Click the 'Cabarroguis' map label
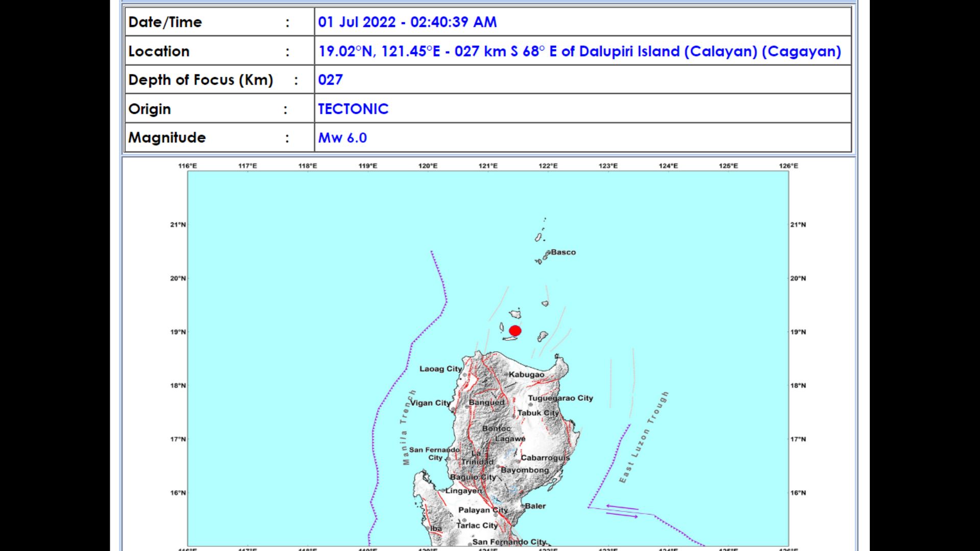Screen dimensions: 980x551 point(545,458)
